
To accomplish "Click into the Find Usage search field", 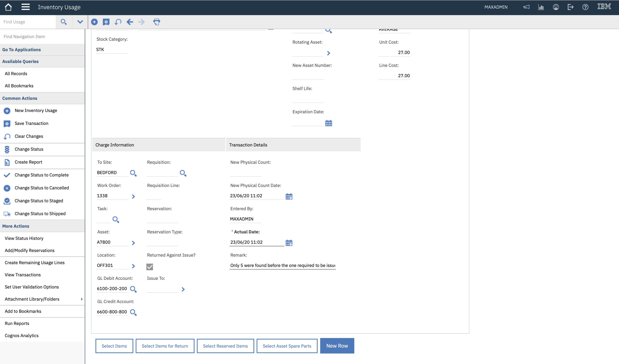I will [x=27, y=22].
